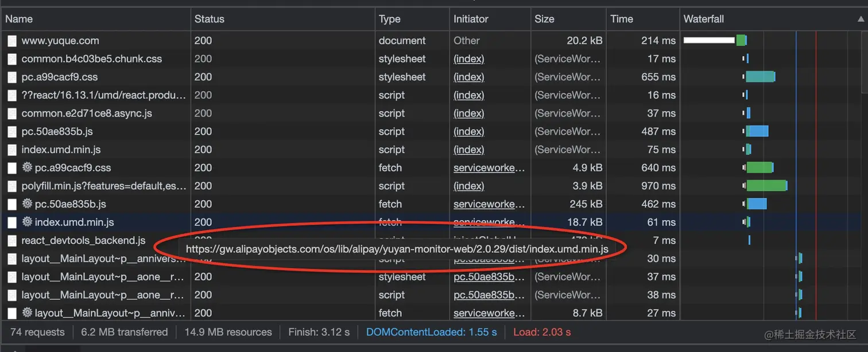Open serviceworke… initiator of 8.7 kB fetch row

click(489, 313)
